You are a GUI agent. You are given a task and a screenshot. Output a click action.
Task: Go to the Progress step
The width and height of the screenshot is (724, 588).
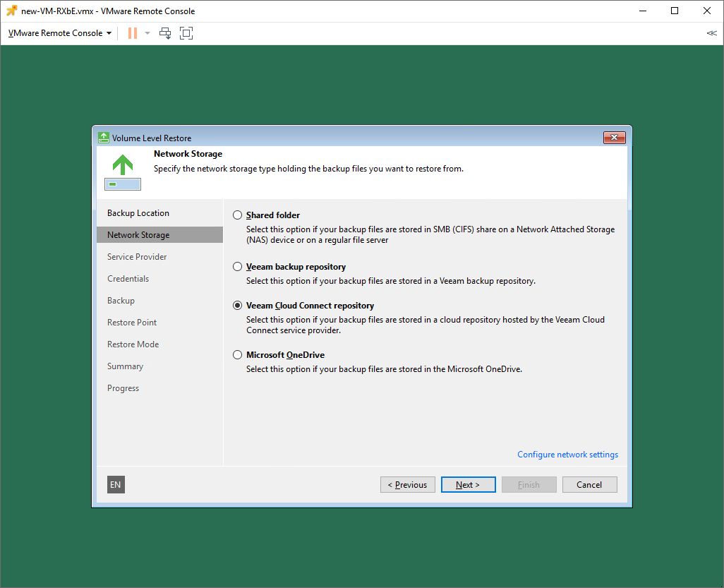159,388
